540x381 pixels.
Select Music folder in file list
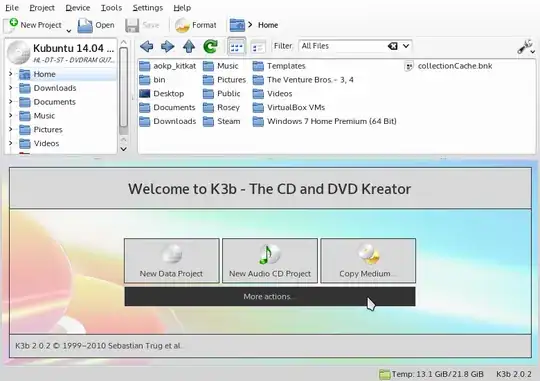click(x=220, y=66)
